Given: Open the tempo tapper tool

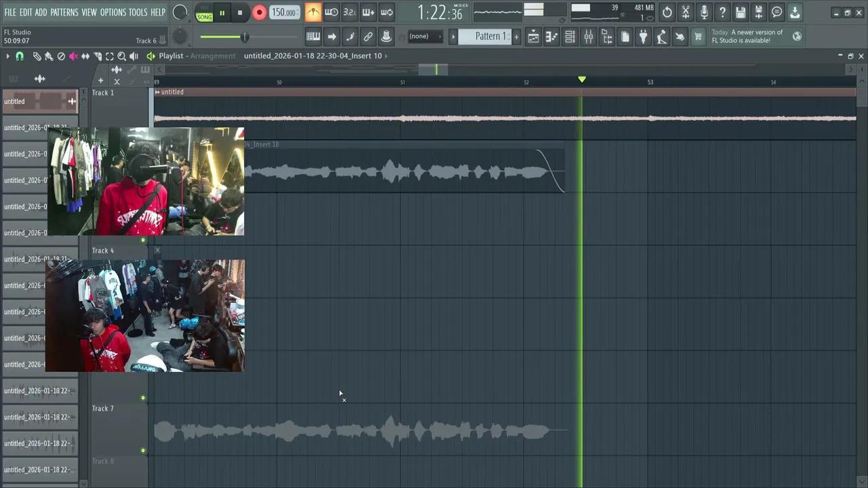Looking at the screenshot, I should [x=662, y=37].
